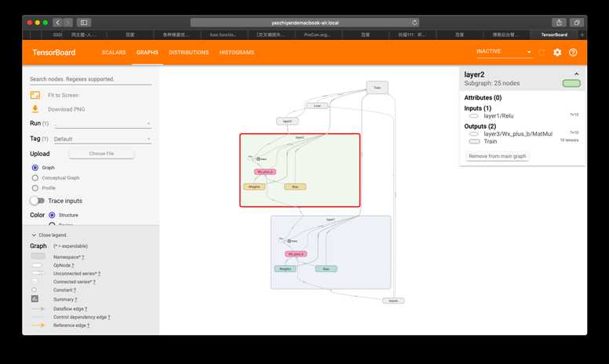Screen dimensions: 609x364
Task: Click the Download PNG icon
Action: [35, 109]
